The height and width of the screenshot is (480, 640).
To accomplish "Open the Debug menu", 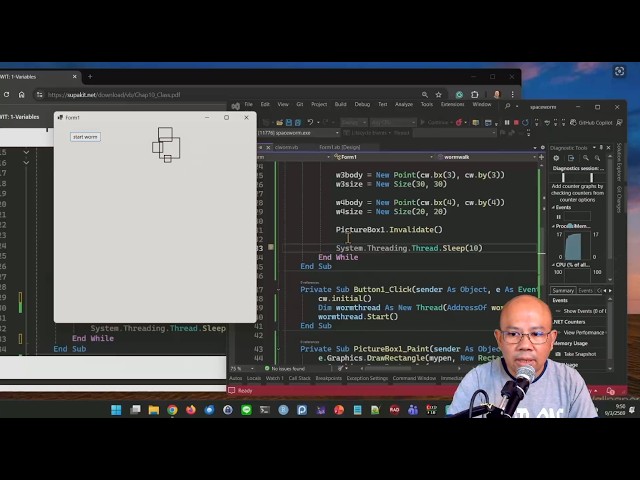I will click(x=362, y=104).
